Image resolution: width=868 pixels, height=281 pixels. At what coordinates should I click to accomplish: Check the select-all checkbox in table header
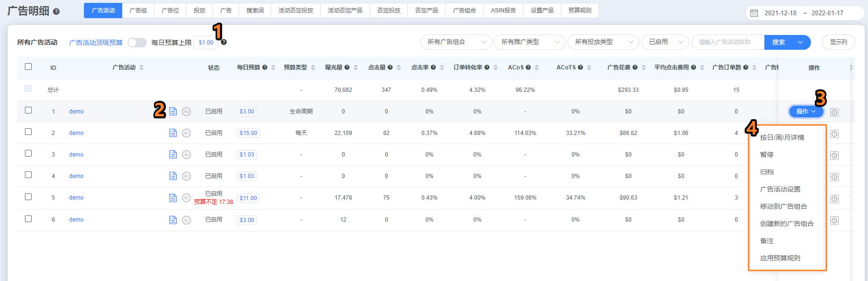coord(28,67)
